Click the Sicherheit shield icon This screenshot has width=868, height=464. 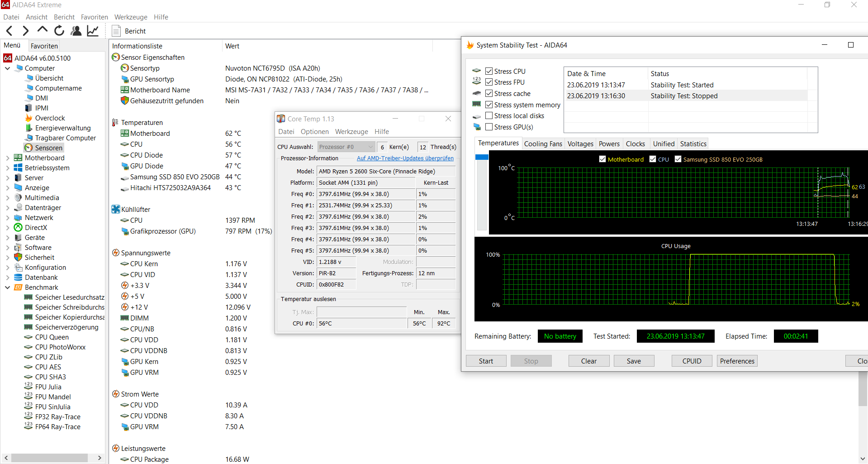[x=18, y=257]
